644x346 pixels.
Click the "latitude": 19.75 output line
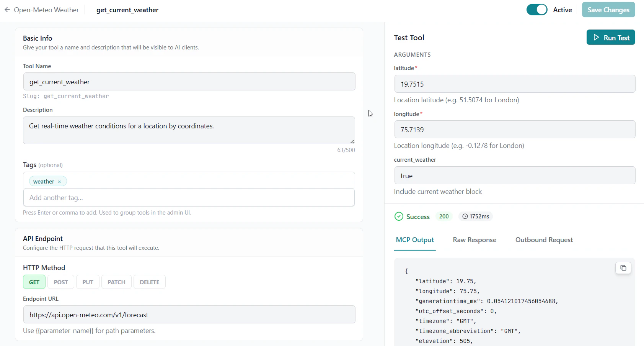coord(446,281)
